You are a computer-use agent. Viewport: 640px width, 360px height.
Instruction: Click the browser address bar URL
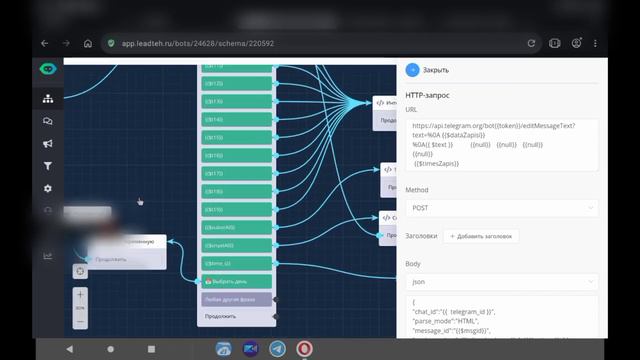pyautogui.click(x=198, y=43)
